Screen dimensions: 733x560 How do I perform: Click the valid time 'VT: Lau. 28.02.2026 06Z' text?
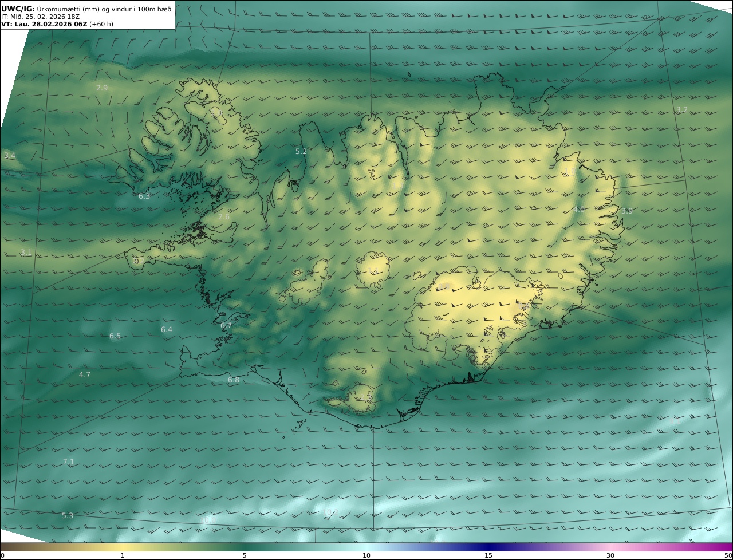tap(44, 24)
